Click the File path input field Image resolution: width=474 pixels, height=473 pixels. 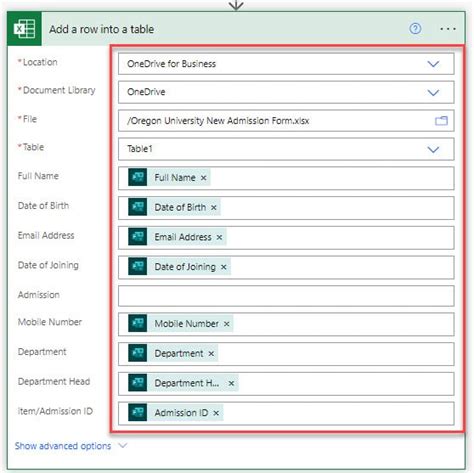pyautogui.click(x=286, y=121)
